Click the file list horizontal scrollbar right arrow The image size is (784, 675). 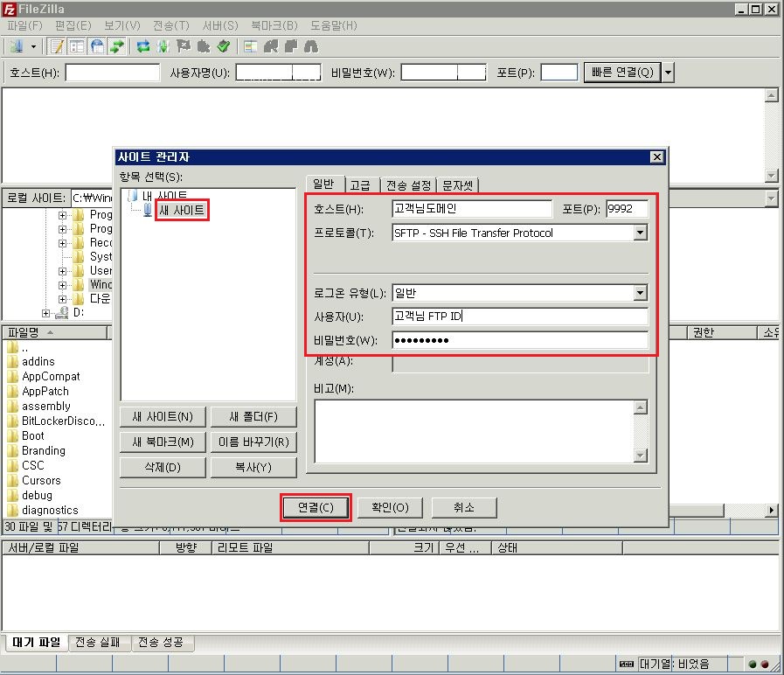point(772,510)
